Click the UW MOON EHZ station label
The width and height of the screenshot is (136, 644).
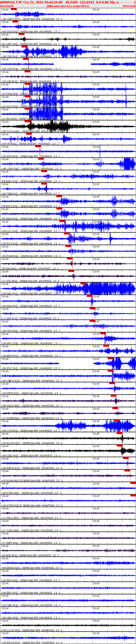[11, 643]
